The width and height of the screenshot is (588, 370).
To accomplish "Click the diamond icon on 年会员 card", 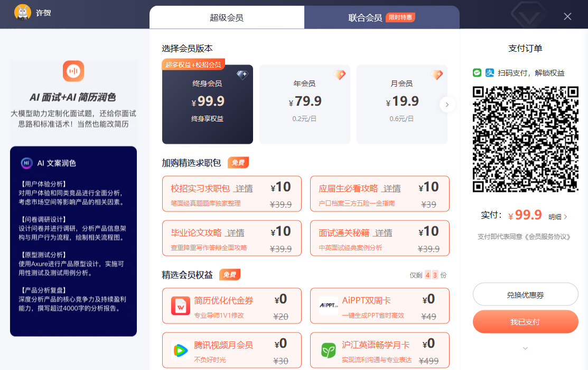I will point(340,75).
